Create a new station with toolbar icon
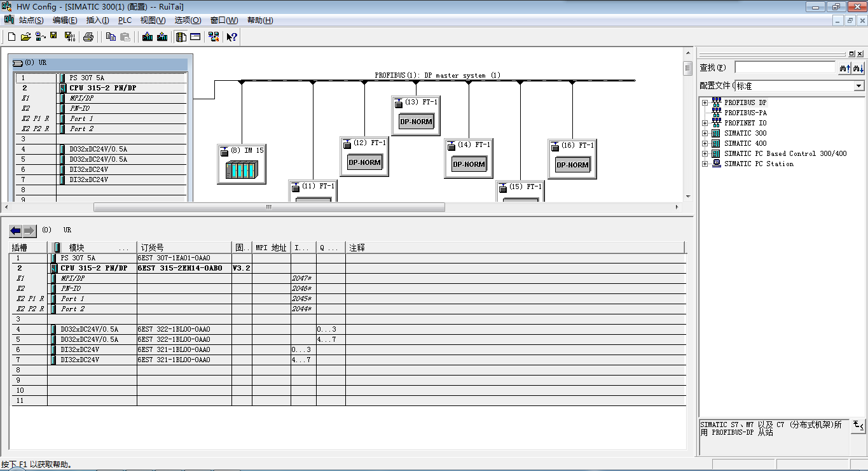The image size is (868, 471). click(11, 37)
